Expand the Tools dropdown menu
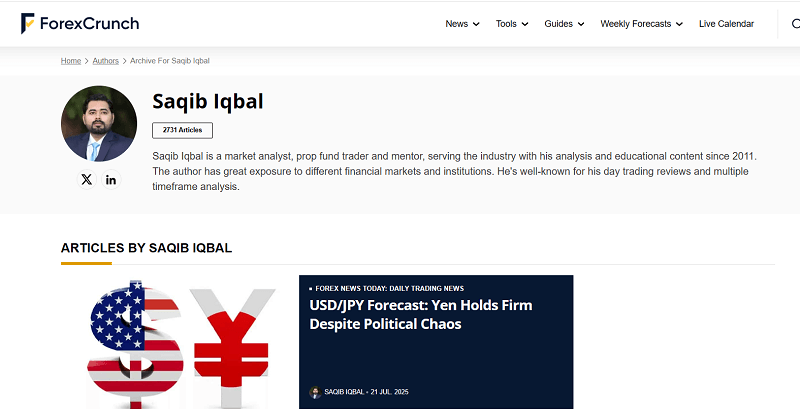Viewport: 800px width, 413px height. tap(512, 23)
